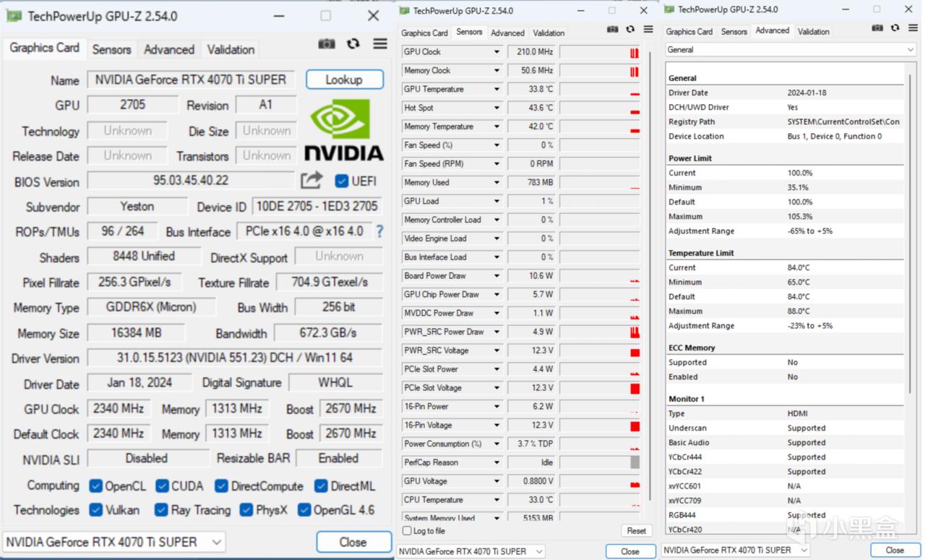Toggle the Ray Tracing checkbox
The height and width of the screenshot is (560, 925).
point(161,510)
